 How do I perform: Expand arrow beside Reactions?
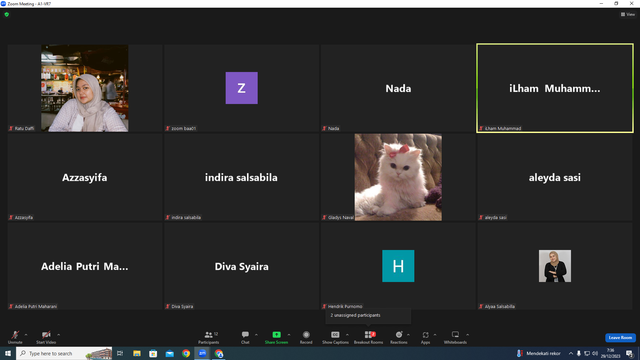tap(409, 335)
